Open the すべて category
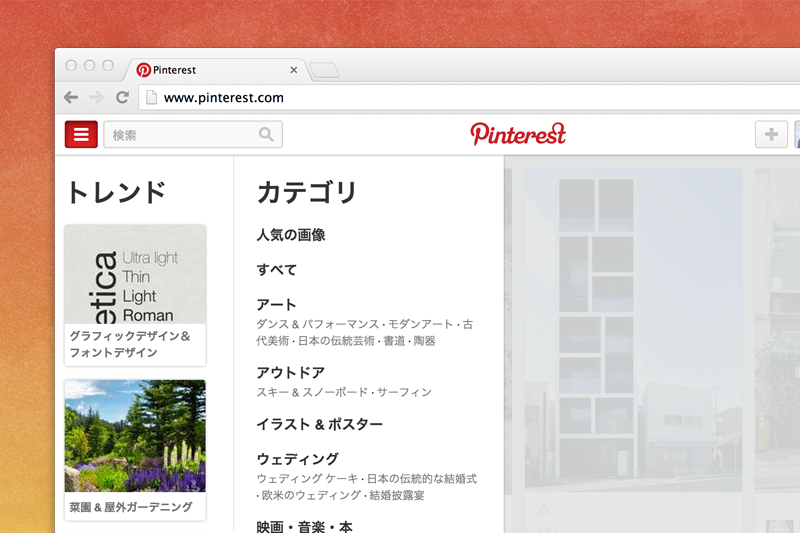Image resolution: width=800 pixels, height=533 pixels. coord(276,270)
